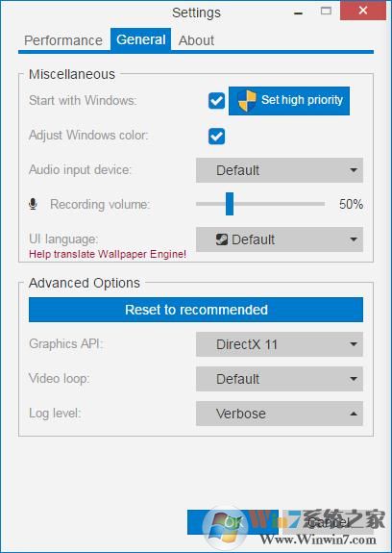
Task: Click the microphone icon beside Recording volume
Action: pyautogui.click(x=33, y=204)
